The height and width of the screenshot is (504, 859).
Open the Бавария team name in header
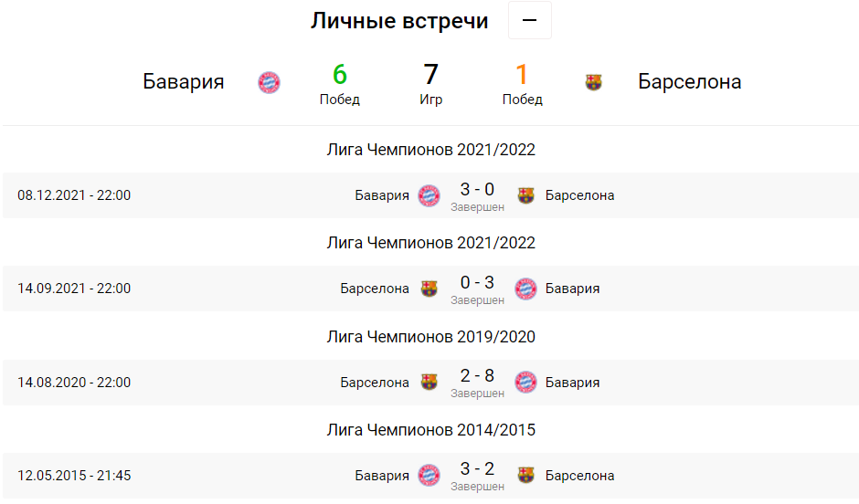pyautogui.click(x=184, y=81)
